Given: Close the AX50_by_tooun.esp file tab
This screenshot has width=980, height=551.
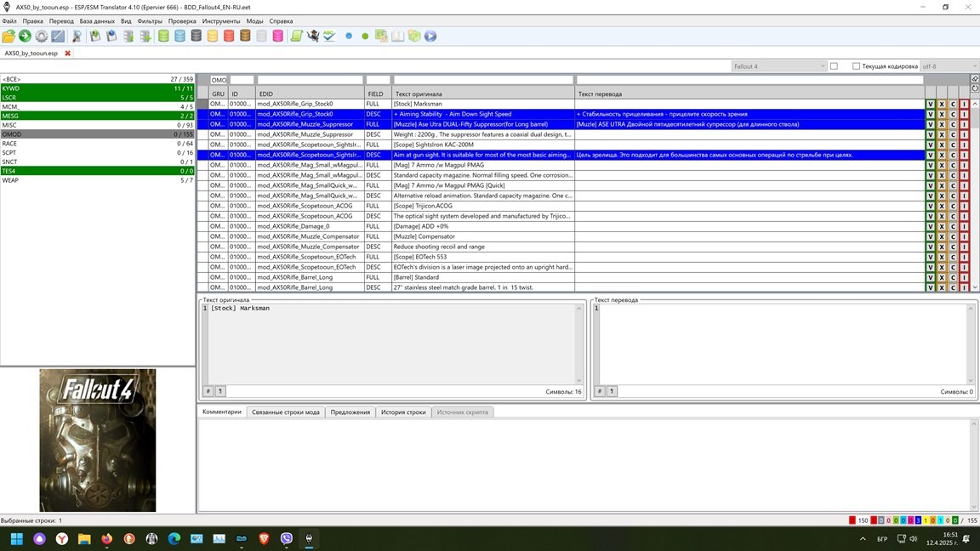Looking at the screenshot, I should (x=68, y=53).
